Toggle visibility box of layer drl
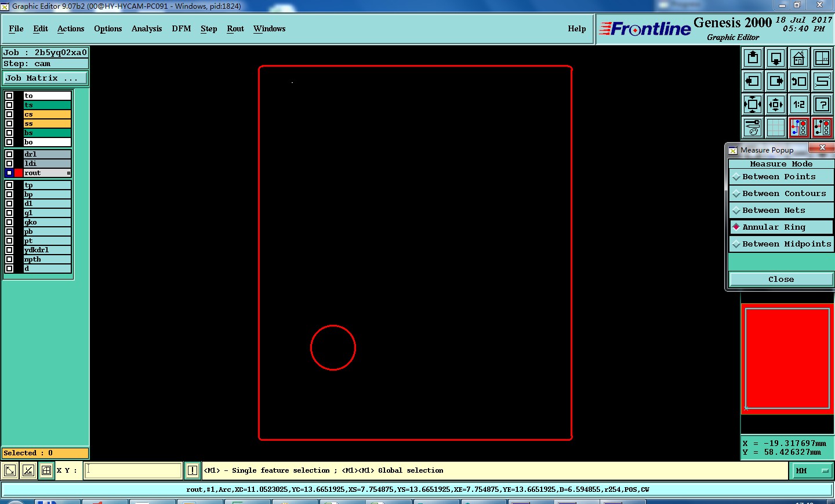835x504 pixels. [x=9, y=154]
